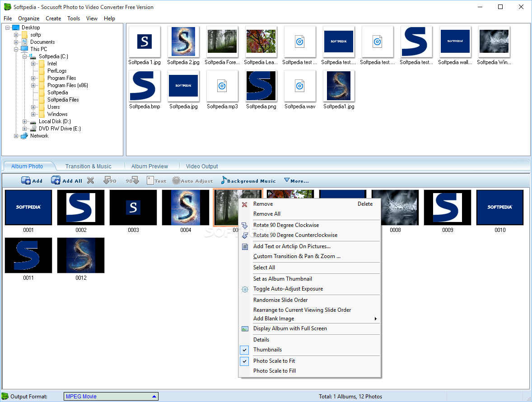Open the More... toolbar dropdown
Screen dimensions: 532x402
tap(296, 180)
